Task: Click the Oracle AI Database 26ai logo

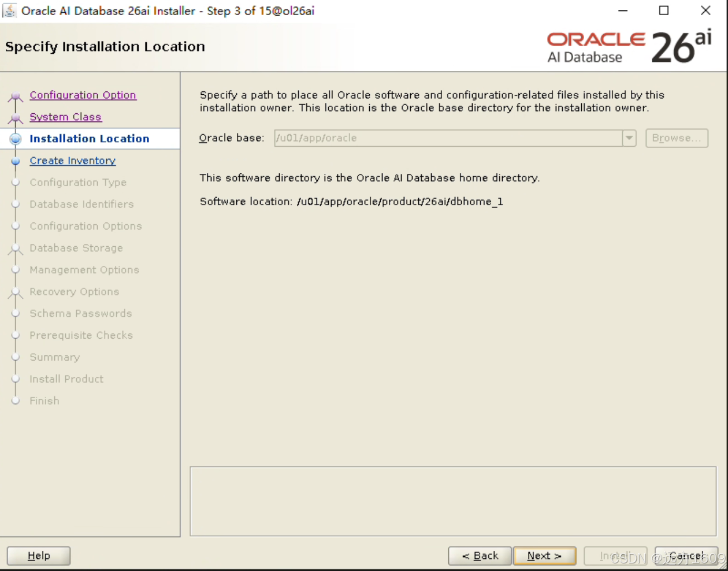Action: pos(629,47)
